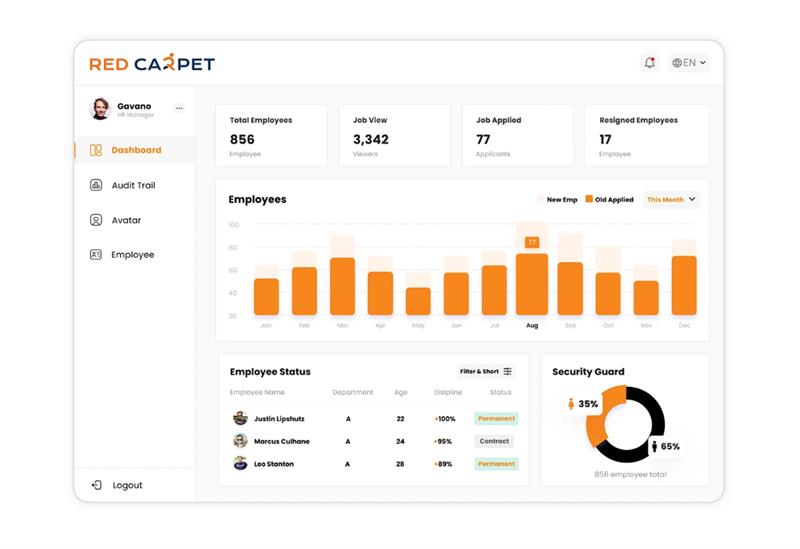Click the Audit Trail sidebar icon
Viewport: 800px width, 549px height.
[96, 185]
